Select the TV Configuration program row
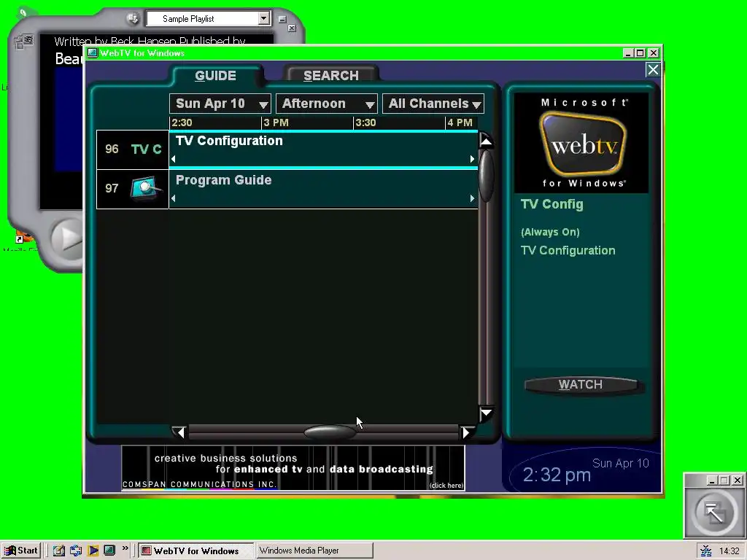The height and width of the screenshot is (560, 747). tap(323, 149)
